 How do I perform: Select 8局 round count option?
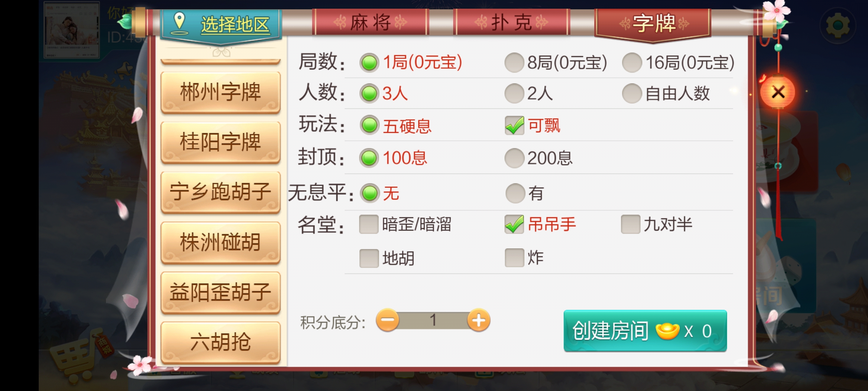(556, 63)
